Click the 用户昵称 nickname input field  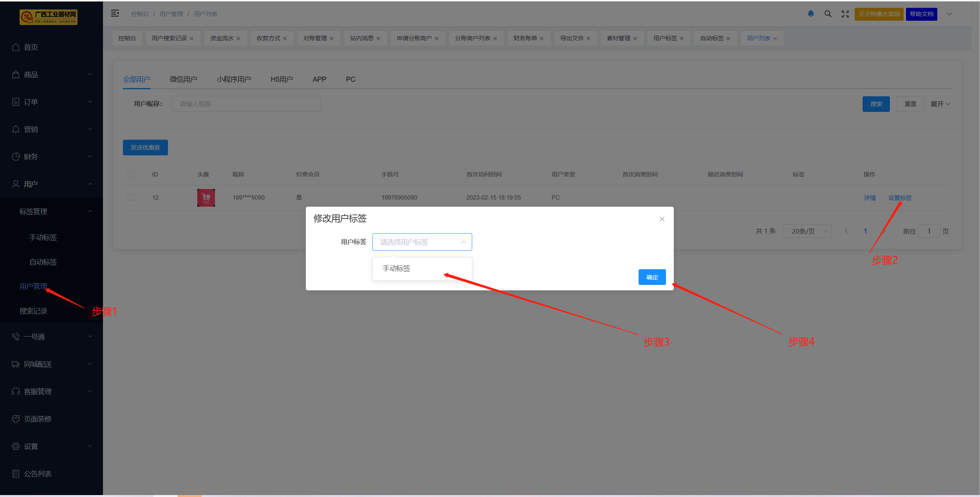(x=246, y=104)
